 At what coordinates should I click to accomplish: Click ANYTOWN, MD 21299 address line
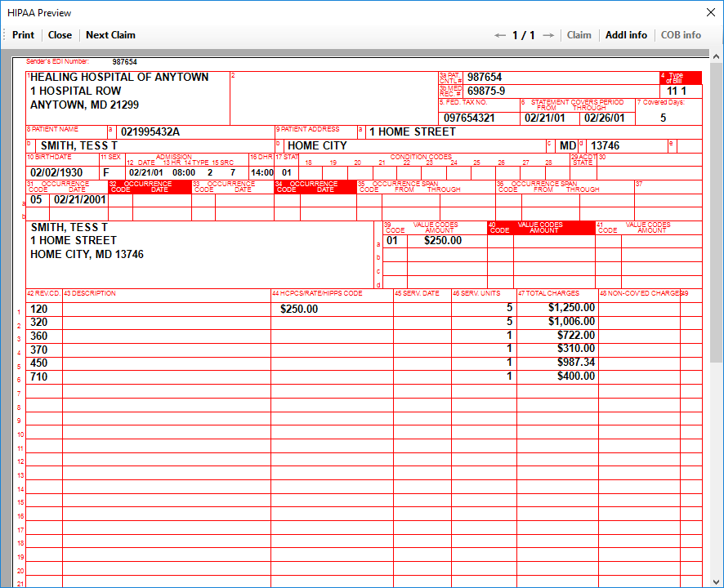[x=84, y=105]
